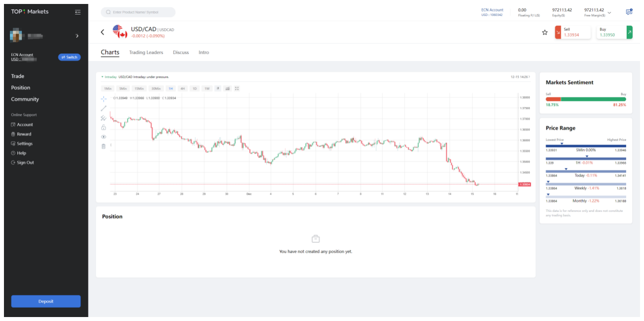
Task: Click the blue Deposit button
Action: pyautogui.click(x=46, y=301)
